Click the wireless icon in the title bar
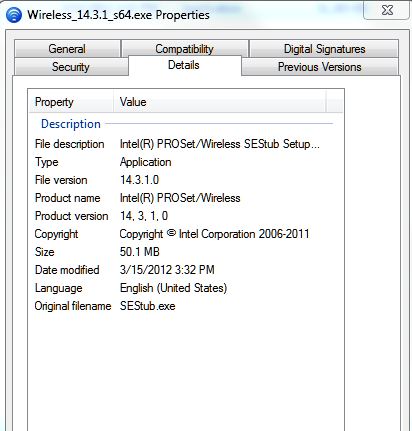Screen dimensions: 412x431 [14, 15]
